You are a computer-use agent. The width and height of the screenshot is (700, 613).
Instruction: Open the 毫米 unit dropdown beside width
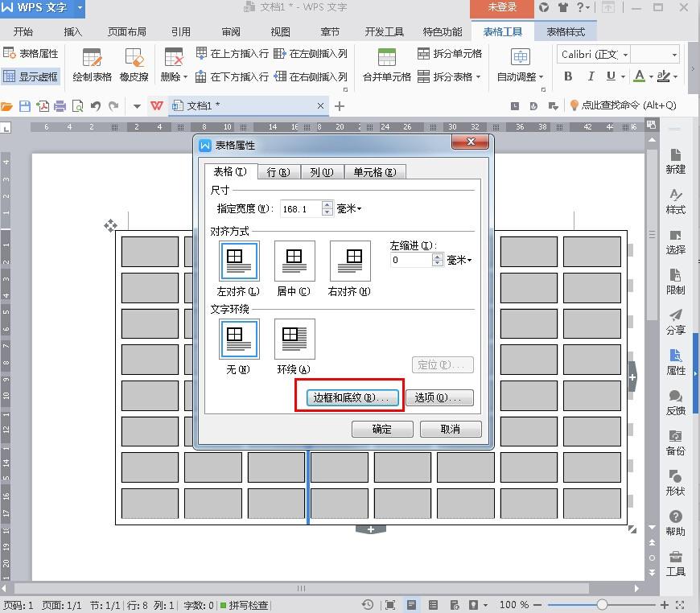point(349,208)
